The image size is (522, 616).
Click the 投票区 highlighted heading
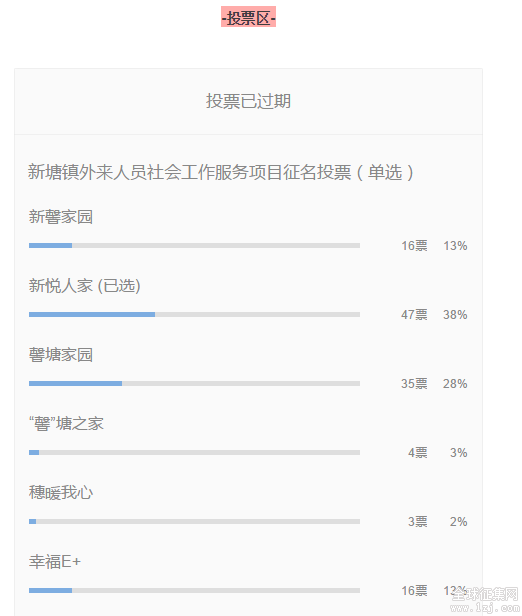(248, 17)
